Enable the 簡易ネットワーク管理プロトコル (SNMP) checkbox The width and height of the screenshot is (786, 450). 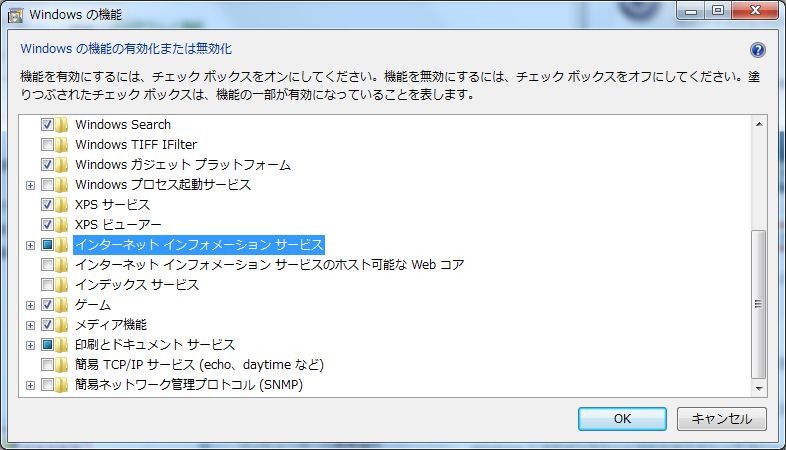point(47,385)
